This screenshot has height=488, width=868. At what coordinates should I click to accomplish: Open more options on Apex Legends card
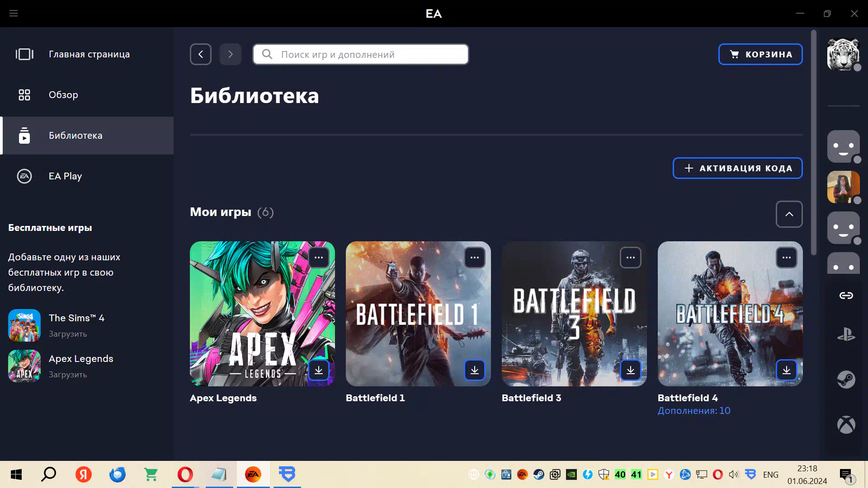click(319, 258)
